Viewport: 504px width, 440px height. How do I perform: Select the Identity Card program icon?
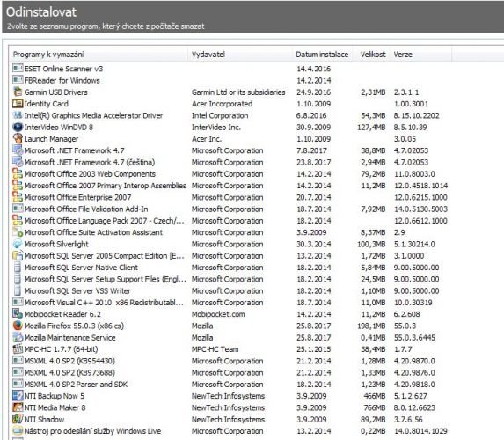point(18,104)
